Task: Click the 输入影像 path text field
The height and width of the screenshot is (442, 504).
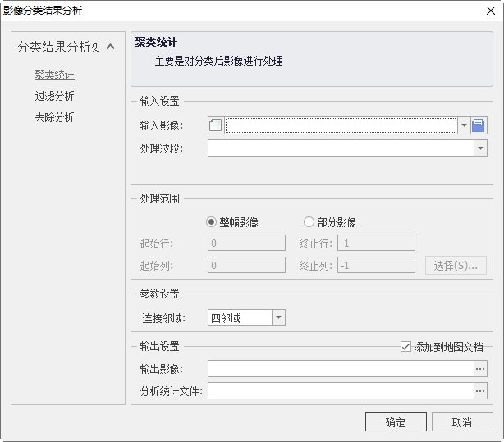Action: tap(341, 125)
